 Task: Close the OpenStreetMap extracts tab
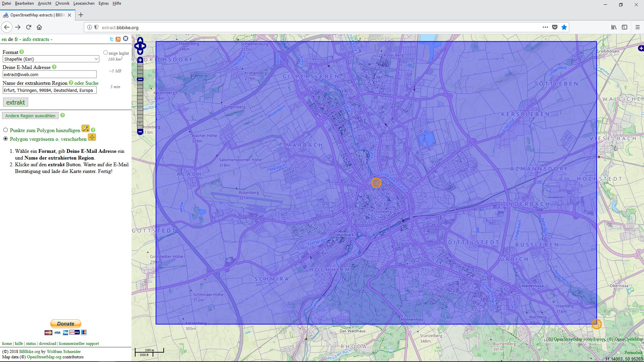coord(69,15)
